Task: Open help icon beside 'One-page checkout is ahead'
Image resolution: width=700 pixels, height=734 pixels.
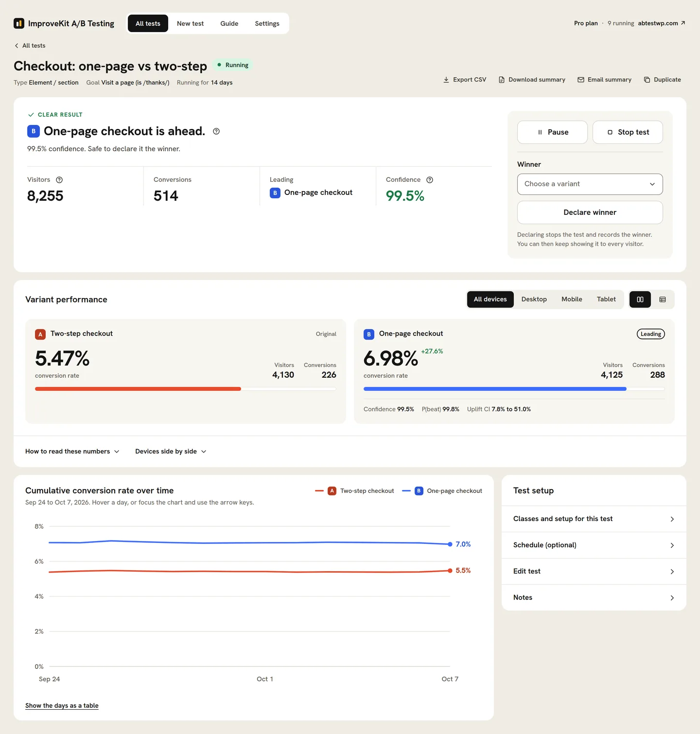Action: pos(216,131)
